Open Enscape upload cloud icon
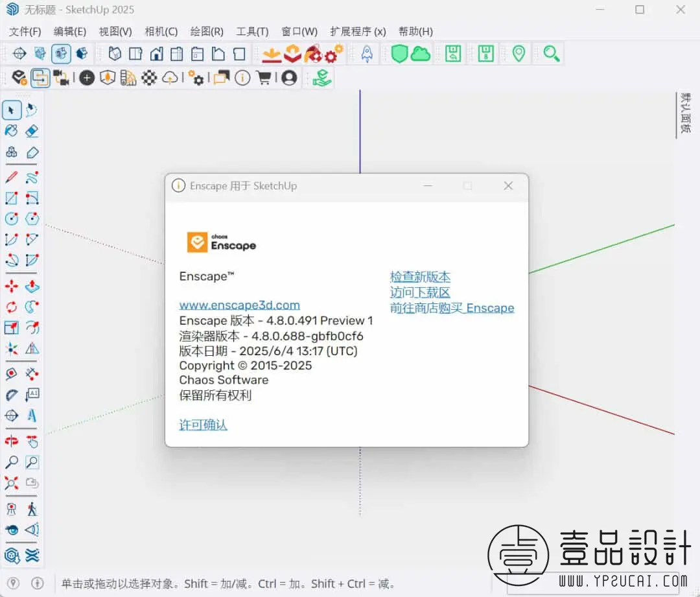The width and height of the screenshot is (700, 597). pos(170,78)
